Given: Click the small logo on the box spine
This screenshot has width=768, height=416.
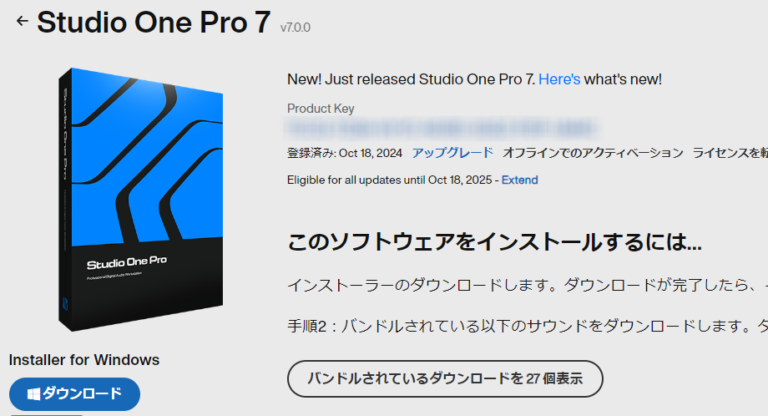Looking at the screenshot, I should (x=65, y=303).
